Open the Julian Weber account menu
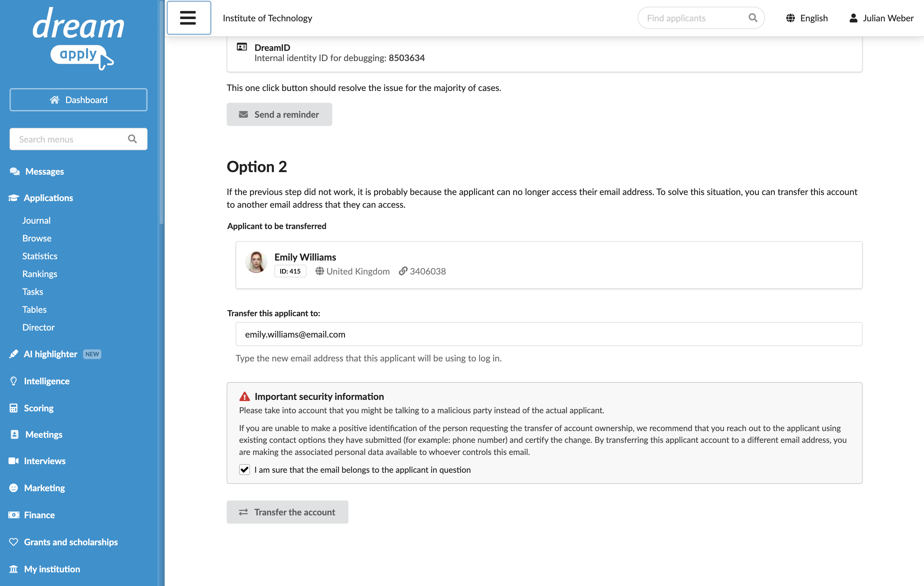This screenshot has height=586, width=924. coord(881,18)
